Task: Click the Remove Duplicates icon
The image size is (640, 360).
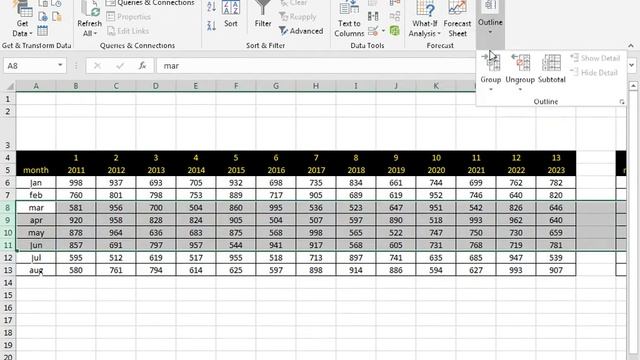Action: (x=373, y=16)
